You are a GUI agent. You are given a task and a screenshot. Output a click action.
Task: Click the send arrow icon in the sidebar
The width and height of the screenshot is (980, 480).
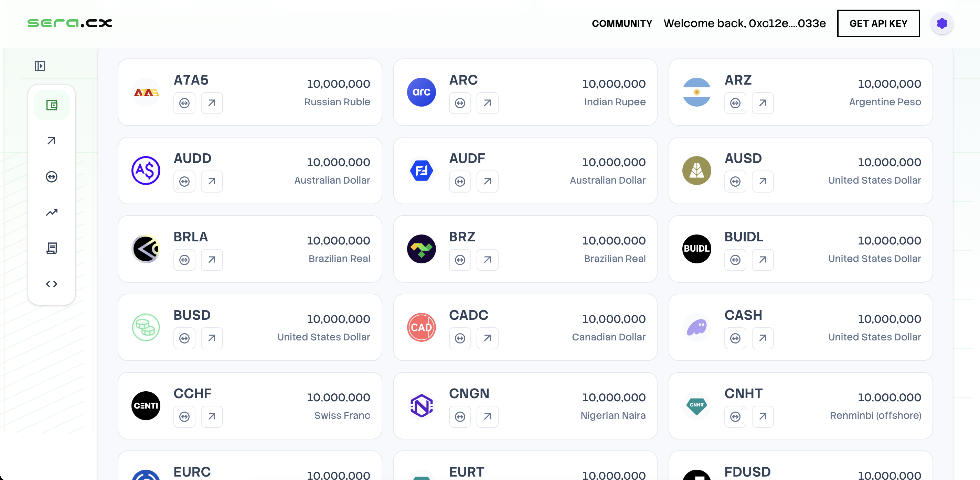point(51,141)
